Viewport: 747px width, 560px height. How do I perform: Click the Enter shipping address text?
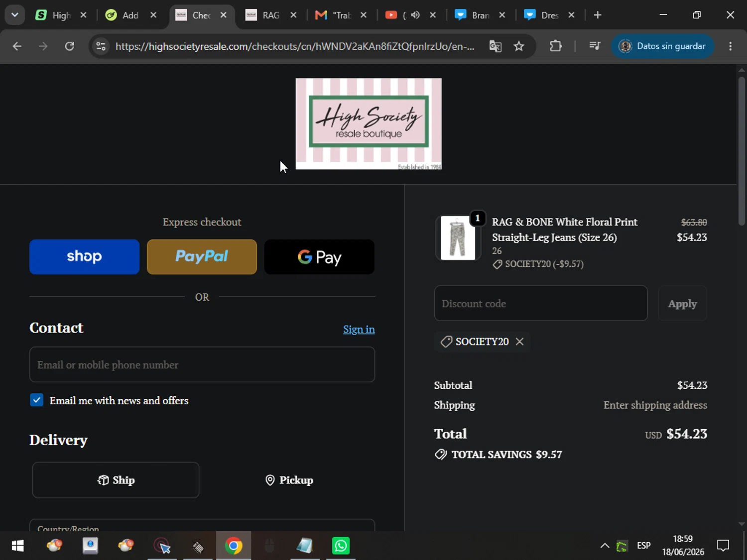tap(655, 405)
